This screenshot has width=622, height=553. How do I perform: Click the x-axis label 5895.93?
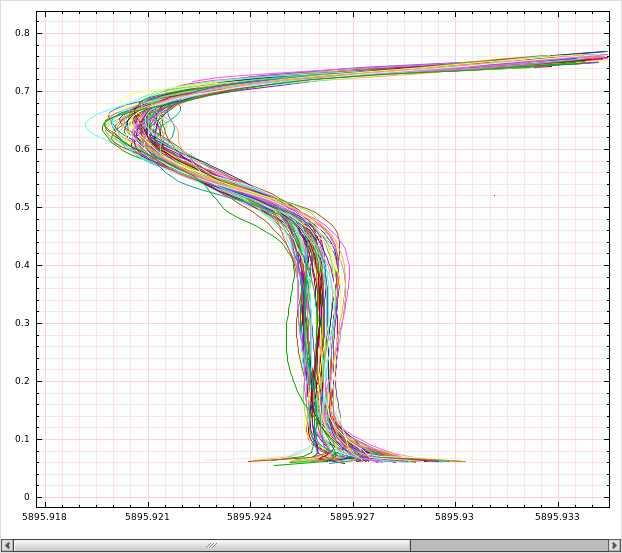click(x=455, y=517)
